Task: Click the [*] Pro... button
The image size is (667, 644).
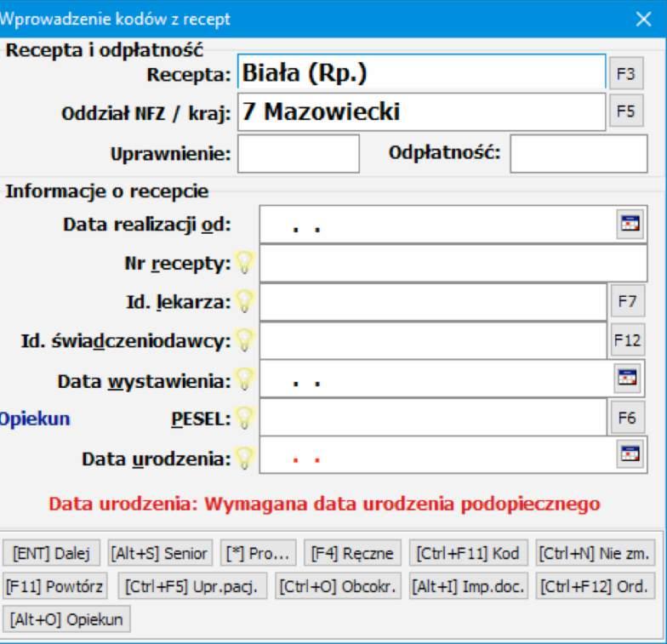Action: pyautogui.click(x=258, y=553)
